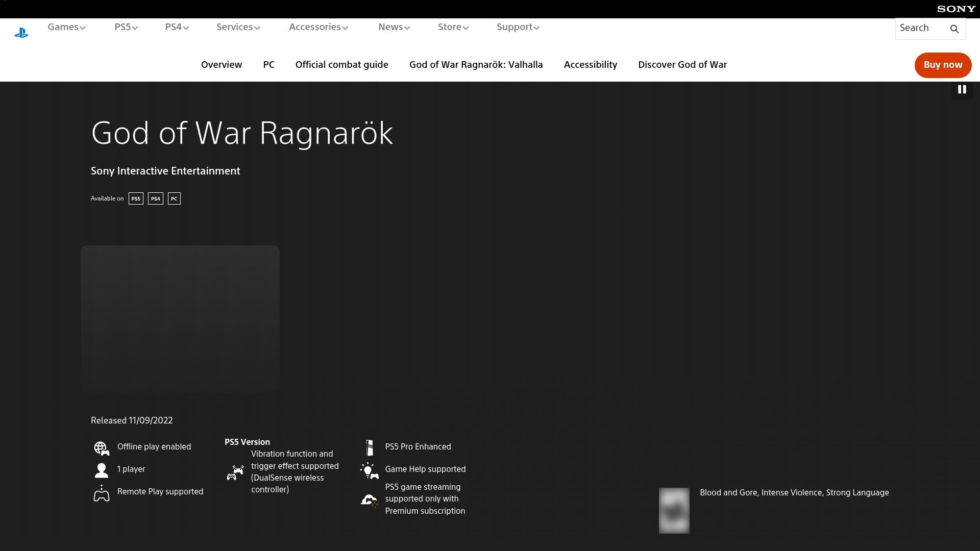
Task: Open the Store dropdown menu
Action: [x=453, y=27]
